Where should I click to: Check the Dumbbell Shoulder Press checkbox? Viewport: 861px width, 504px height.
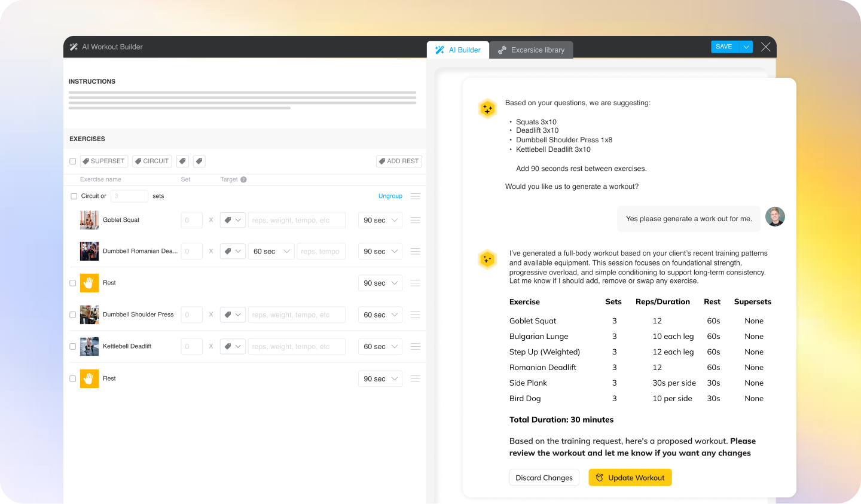point(73,315)
